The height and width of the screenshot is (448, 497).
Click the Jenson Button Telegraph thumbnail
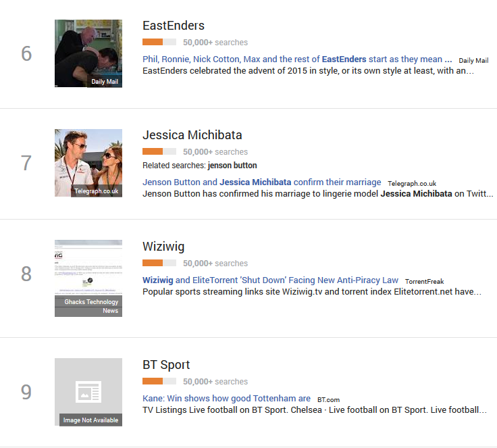(x=88, y=163)
